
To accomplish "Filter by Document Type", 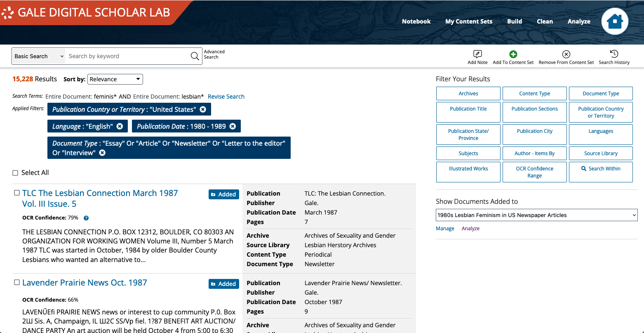I will point(601,93).
